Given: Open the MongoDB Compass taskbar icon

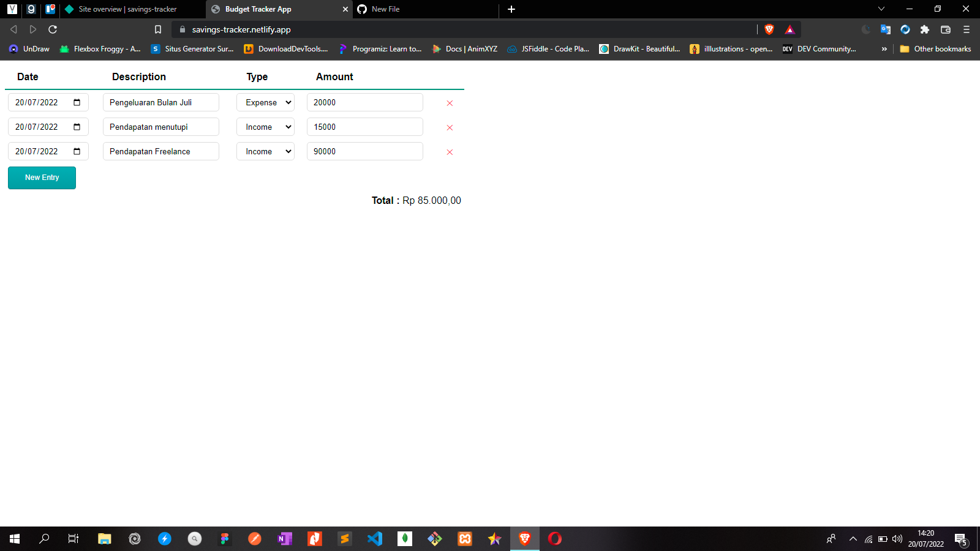Looking at the screenshot, I should click(x=404, y=539).
